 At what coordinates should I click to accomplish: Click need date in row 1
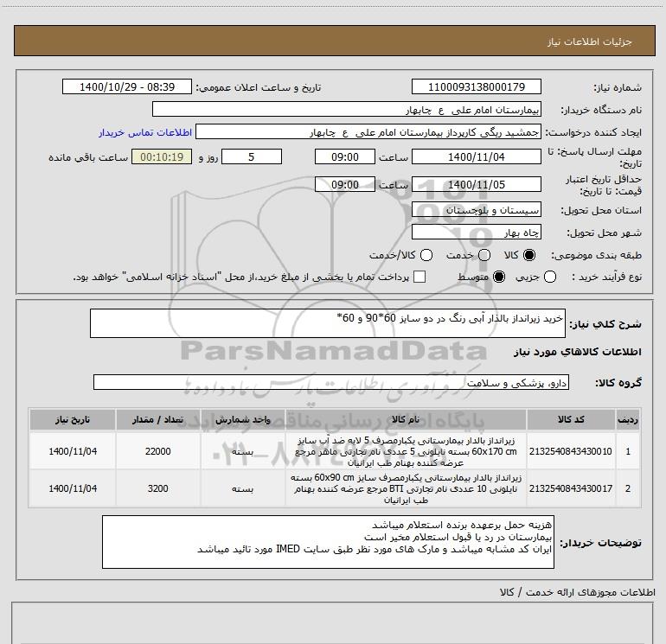coord(73,451)
